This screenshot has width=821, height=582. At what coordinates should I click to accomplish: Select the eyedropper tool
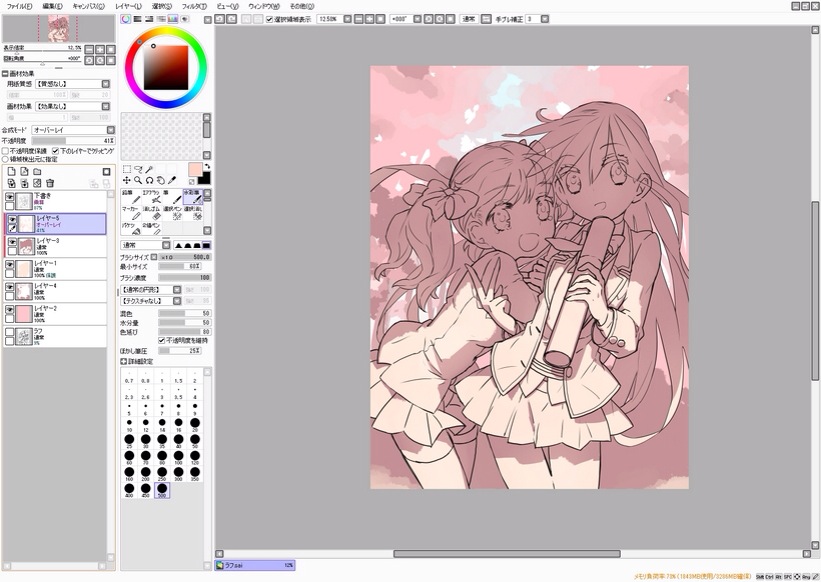click(x=172, y=180)
